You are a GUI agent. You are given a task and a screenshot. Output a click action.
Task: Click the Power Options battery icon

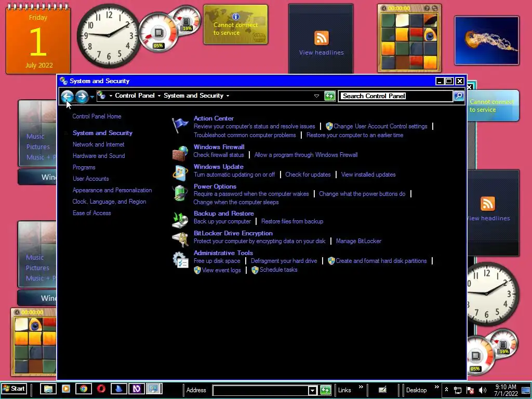[x=180, y=193]
